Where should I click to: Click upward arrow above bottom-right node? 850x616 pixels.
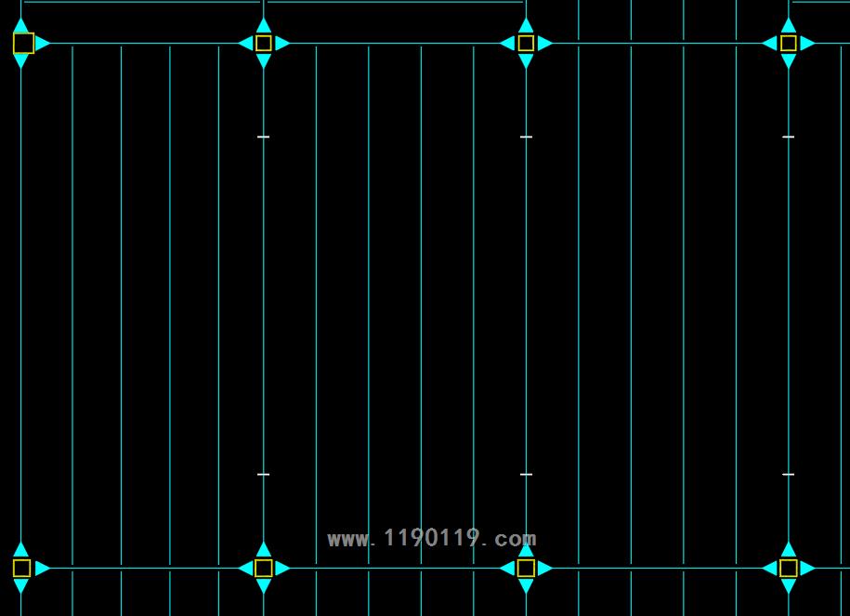coord(788,549)
